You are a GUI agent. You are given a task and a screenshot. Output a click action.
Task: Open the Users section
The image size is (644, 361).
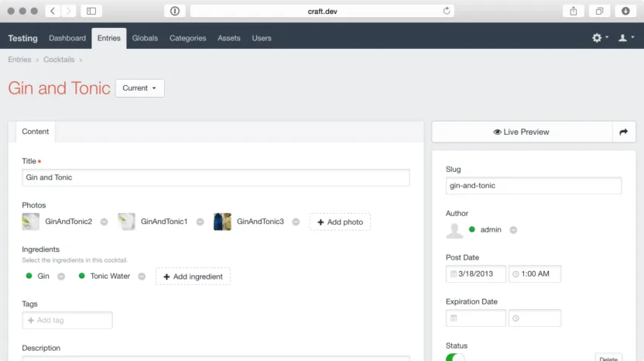[262, 38]
